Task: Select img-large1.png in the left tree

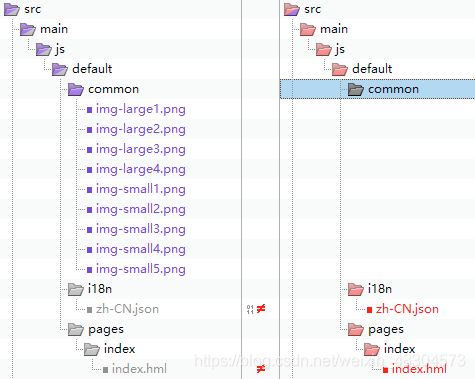Action: (x=141, y=109)
